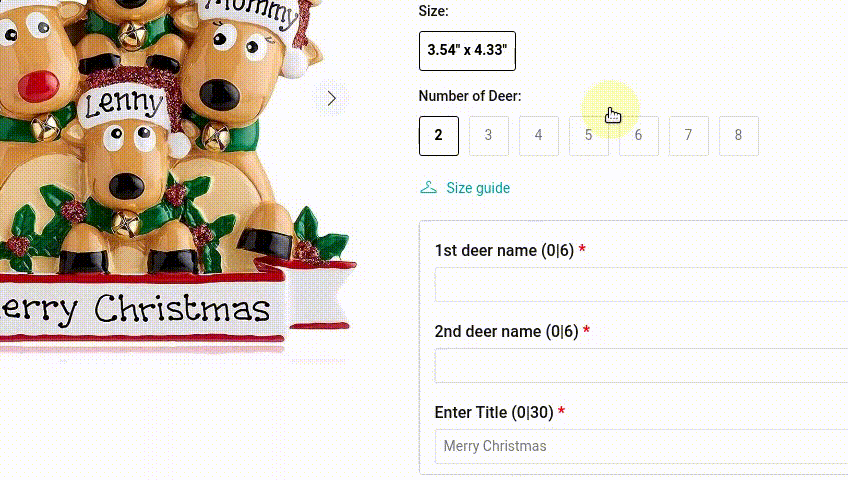The image size is (848, 480).
Task: Click the '1st deer name (0|6)' label
Action: point(504,250)
